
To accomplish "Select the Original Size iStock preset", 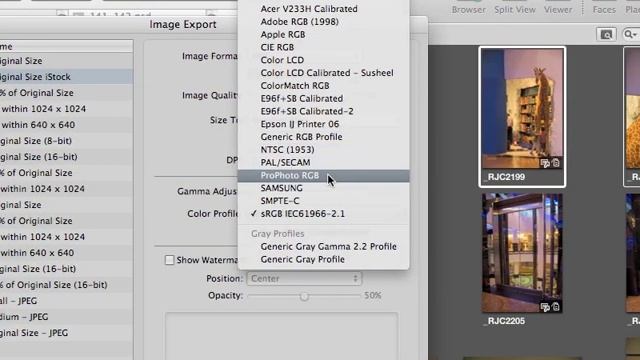I will (66, 77).
